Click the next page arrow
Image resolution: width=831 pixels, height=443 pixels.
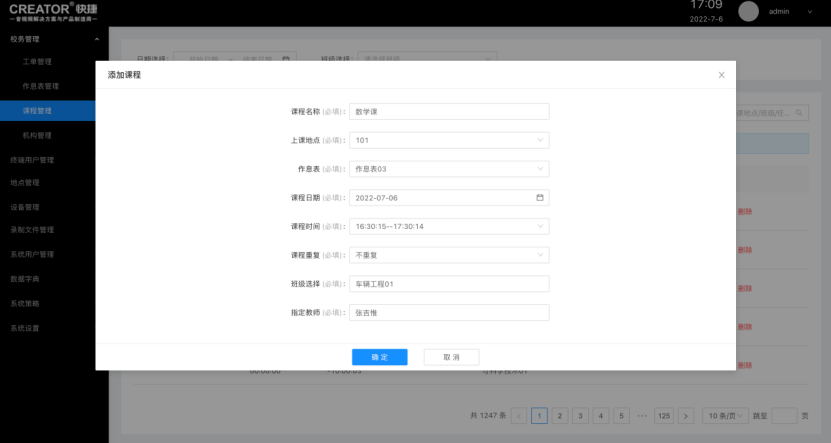click(686, 416)
